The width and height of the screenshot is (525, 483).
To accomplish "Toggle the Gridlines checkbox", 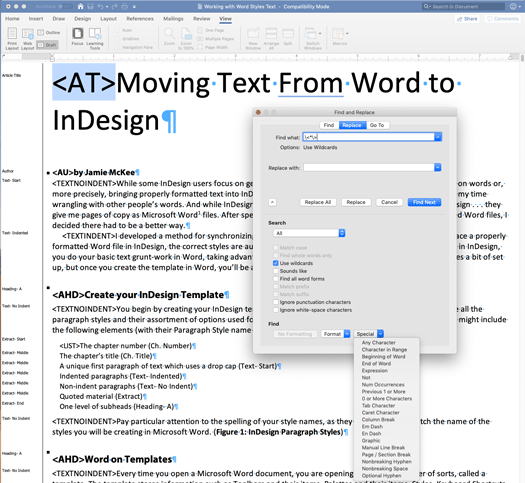I will click(x=117, y=39).
